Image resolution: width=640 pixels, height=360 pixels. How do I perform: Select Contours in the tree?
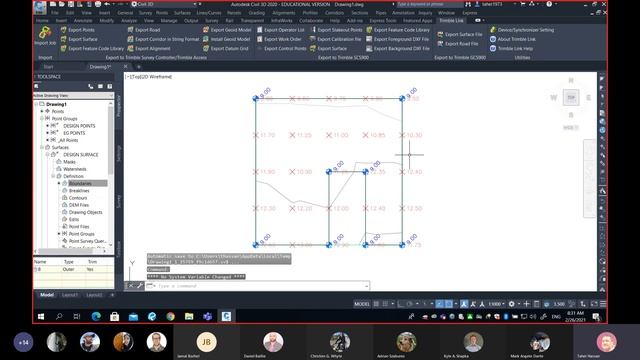pyautogui.click(x=78, y=198)
